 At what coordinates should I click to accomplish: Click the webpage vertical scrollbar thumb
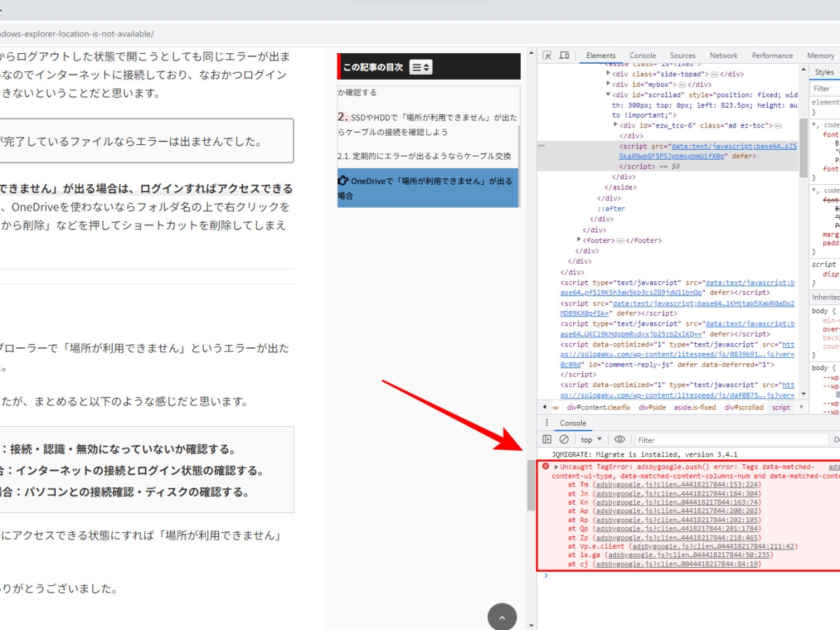tap(531, 485)
